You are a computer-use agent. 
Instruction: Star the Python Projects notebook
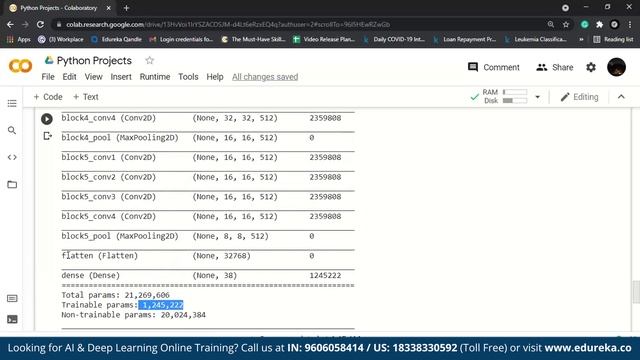click(x=149, y=60)
